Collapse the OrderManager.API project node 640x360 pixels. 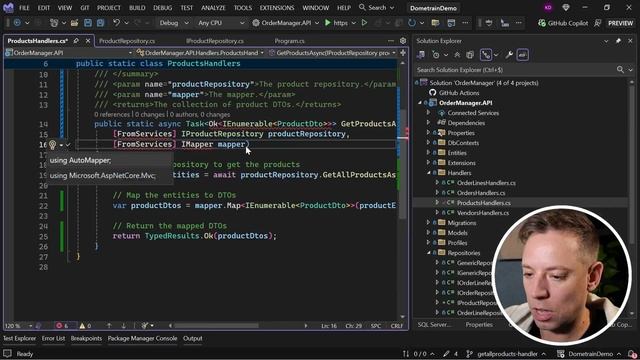coord(420,103)
